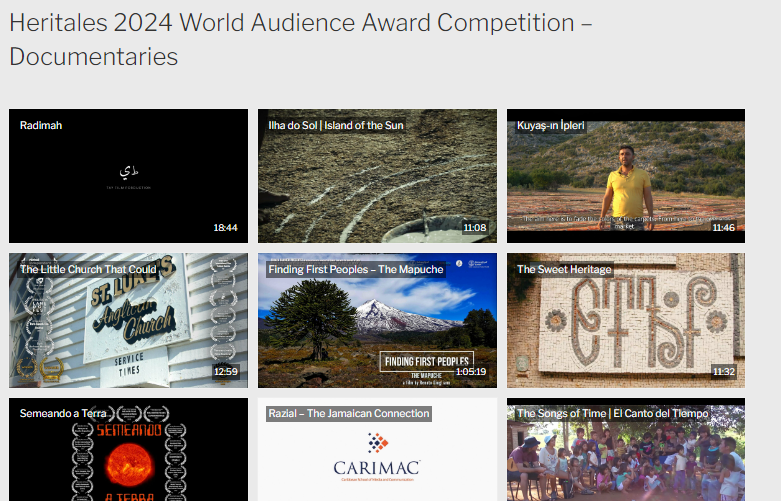Click the 'Kuyaş-ın İpleri' title text
This screenshot has width=781, height=501.
pyautogui.click(x=550, y=125)
